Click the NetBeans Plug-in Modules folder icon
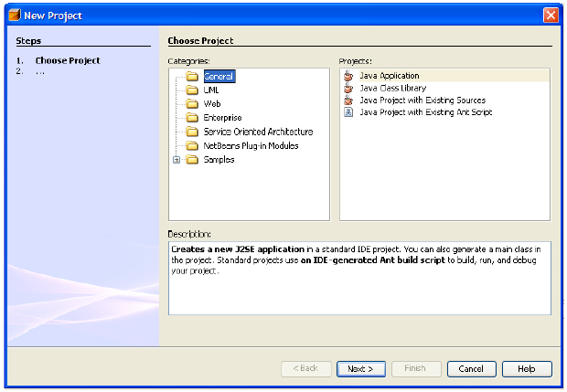This screenshot has width=567, height=392. tap(192, 145)
